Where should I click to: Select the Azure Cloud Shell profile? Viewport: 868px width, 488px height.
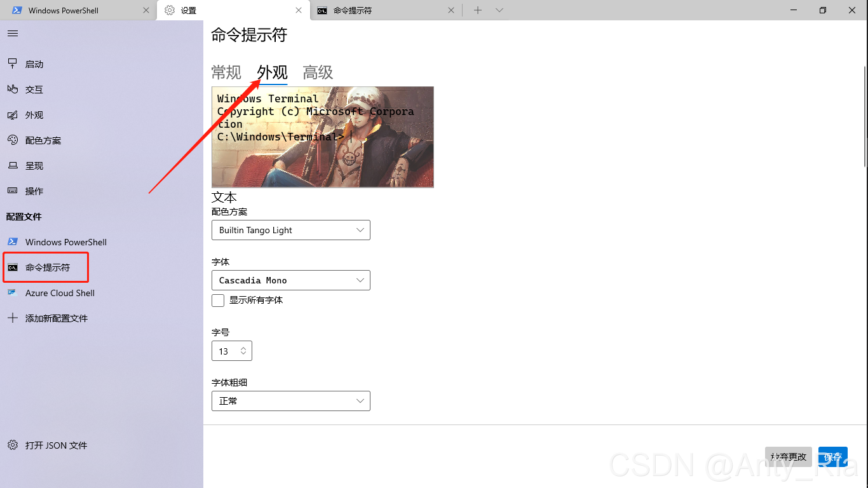pyautogui.click(x=102, y=292)
